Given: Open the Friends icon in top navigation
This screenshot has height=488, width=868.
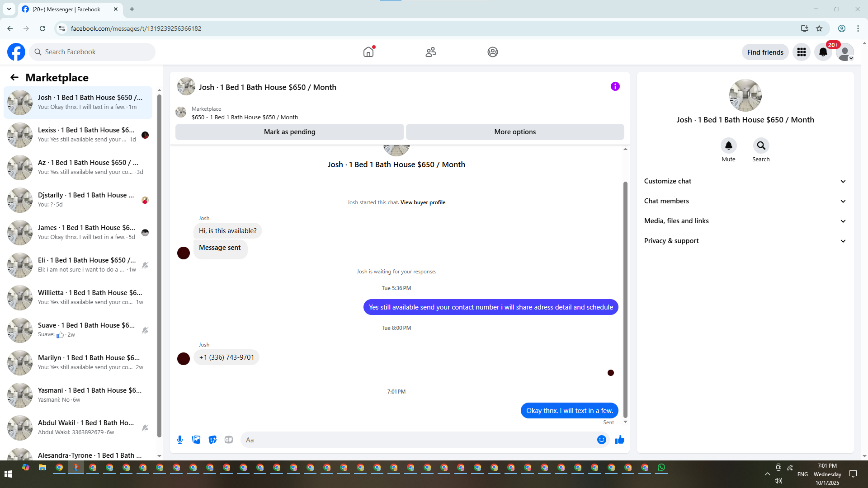Looking at the screenshot, I should [x=431, y=52].
